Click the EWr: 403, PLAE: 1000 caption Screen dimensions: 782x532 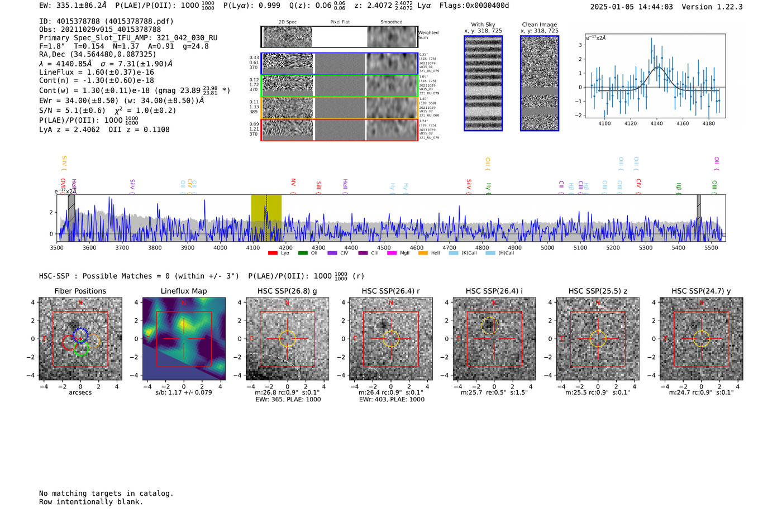[392, 400]
